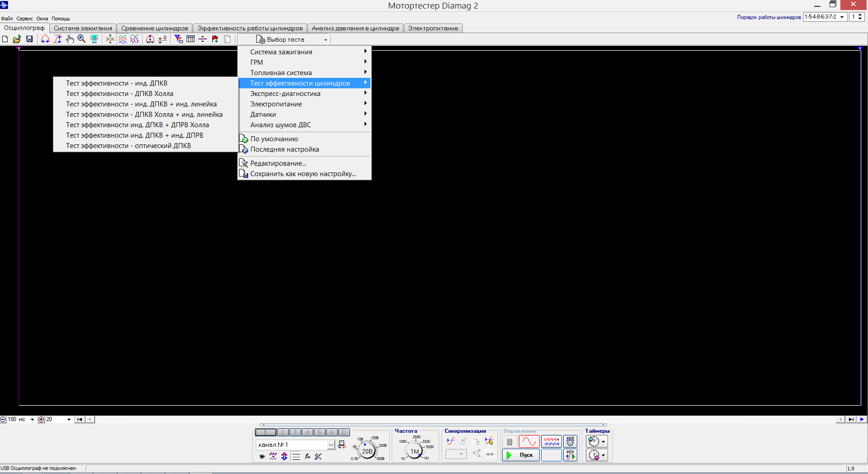Click the rising-edge sync trigger icon
The height and width of the screenshot is (474, 868).
coord(464,441)
